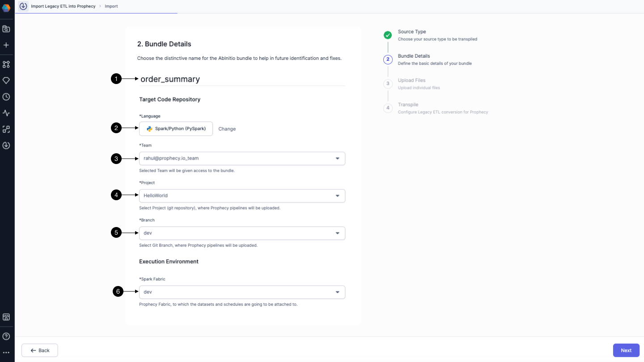Click the order_summary bundle name field

pyautogui.click(x=242, y=79)
